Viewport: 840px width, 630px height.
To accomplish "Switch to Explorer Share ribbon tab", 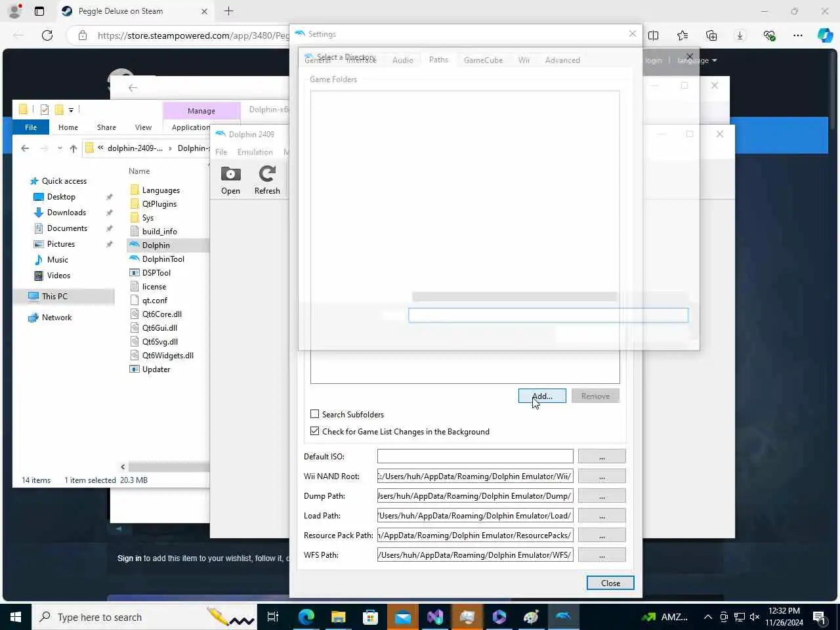I will tap(106, 127).
